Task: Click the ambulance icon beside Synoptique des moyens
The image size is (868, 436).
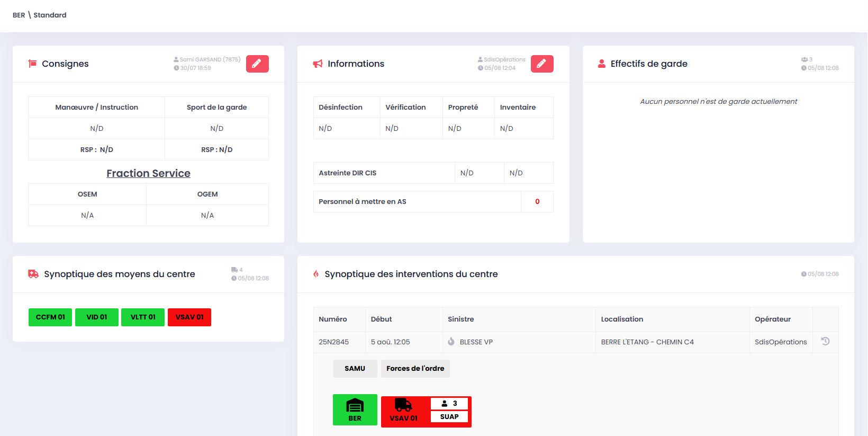Action: [33, 274]
